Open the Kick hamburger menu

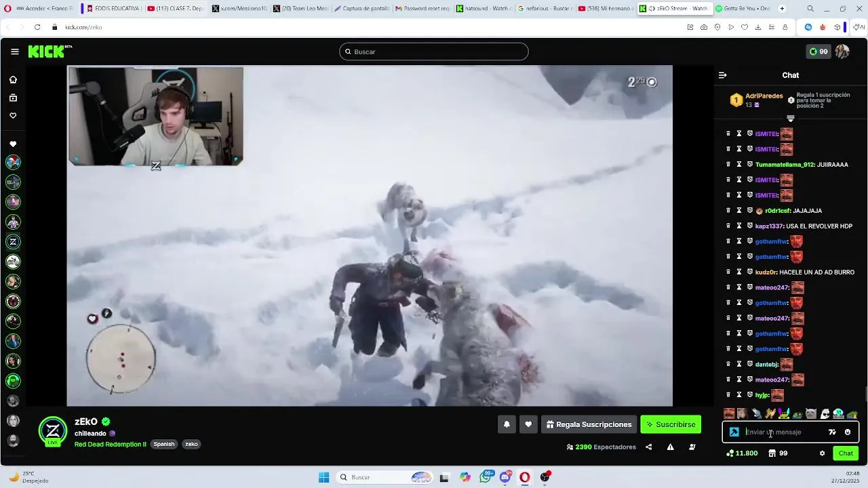[x=14, y=52]
